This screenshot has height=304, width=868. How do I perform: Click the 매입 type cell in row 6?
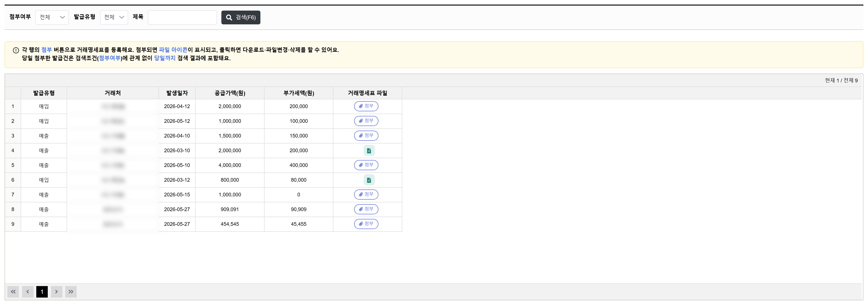point(44,180)
